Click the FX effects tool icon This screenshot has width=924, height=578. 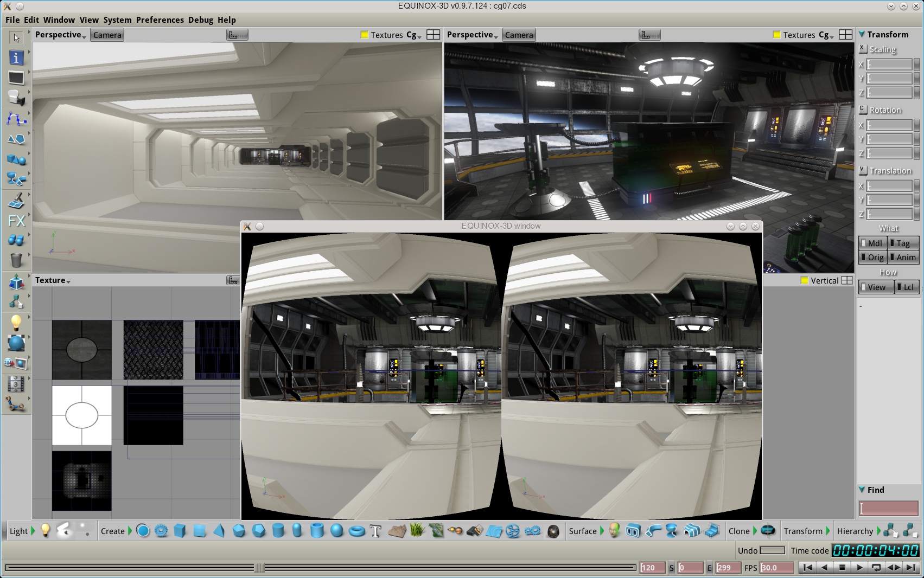16,221
